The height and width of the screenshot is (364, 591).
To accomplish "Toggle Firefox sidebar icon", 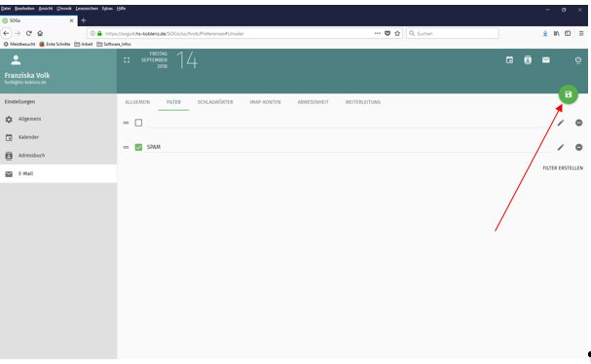I will point(568,33).
